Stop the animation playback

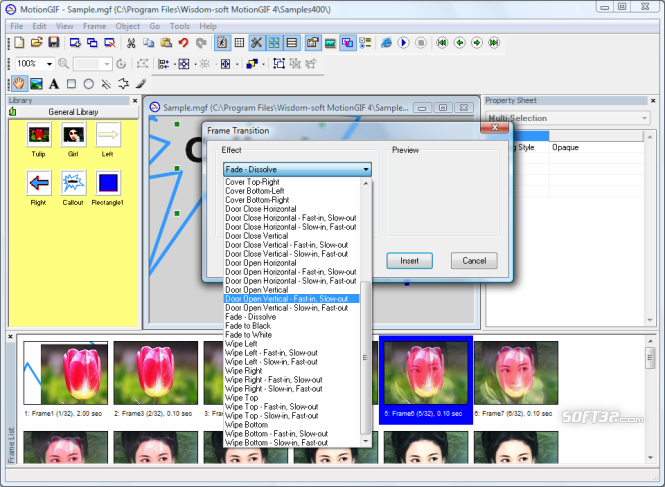coord(421,43)
